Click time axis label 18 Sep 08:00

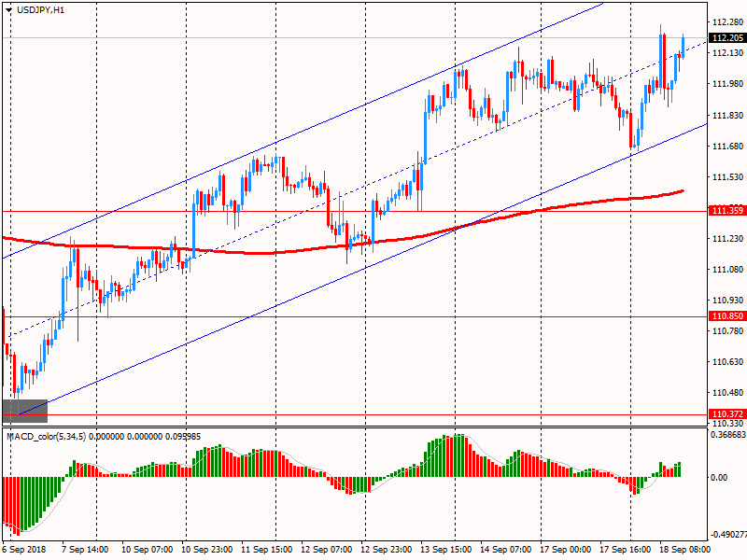(684, 549)
